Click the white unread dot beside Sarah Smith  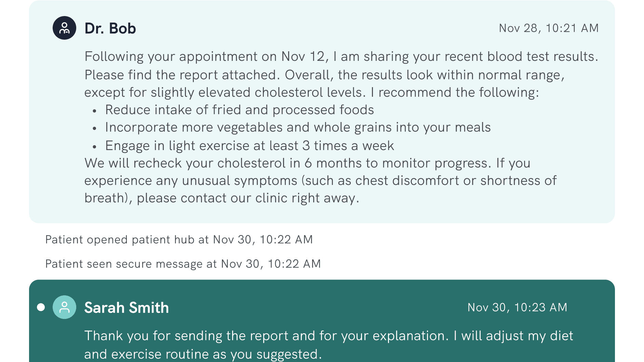pos(41,307)
